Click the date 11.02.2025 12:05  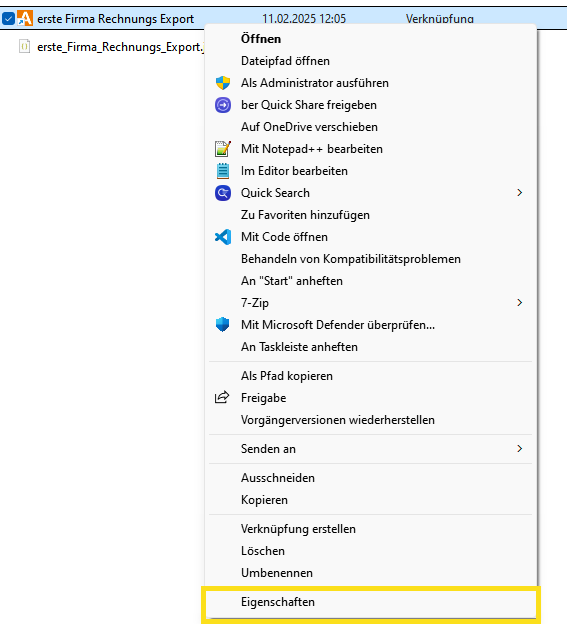304,19
